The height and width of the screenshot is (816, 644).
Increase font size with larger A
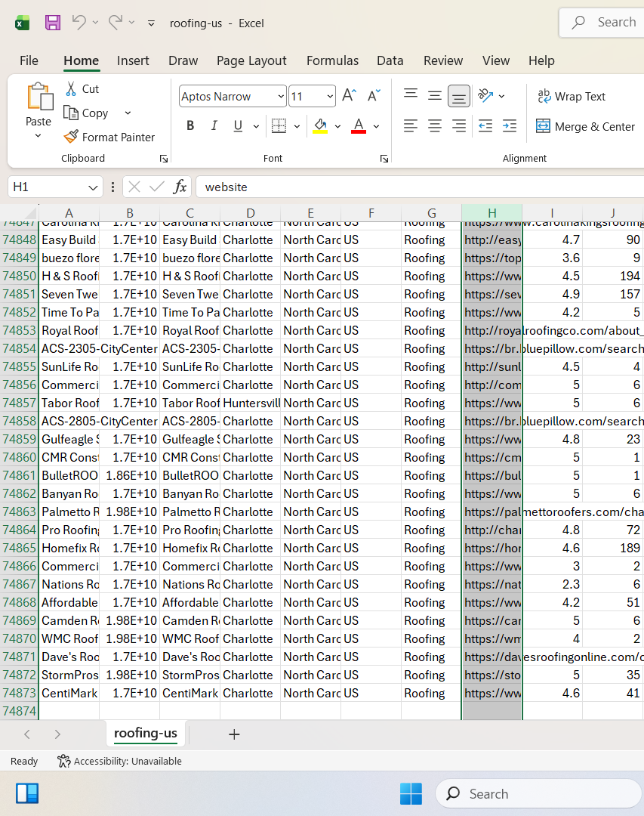coord(349,96)
